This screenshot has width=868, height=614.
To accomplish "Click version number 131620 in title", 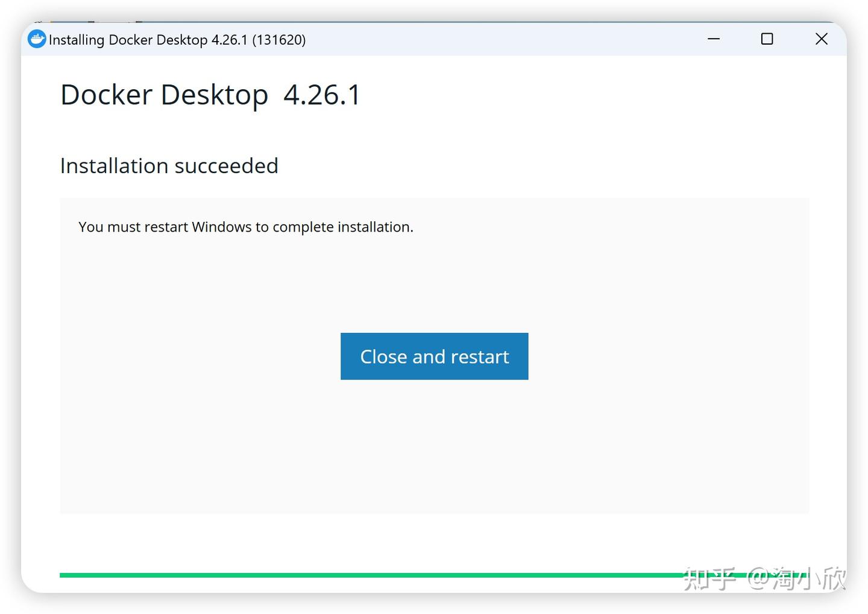I will (x=279, y=39).
